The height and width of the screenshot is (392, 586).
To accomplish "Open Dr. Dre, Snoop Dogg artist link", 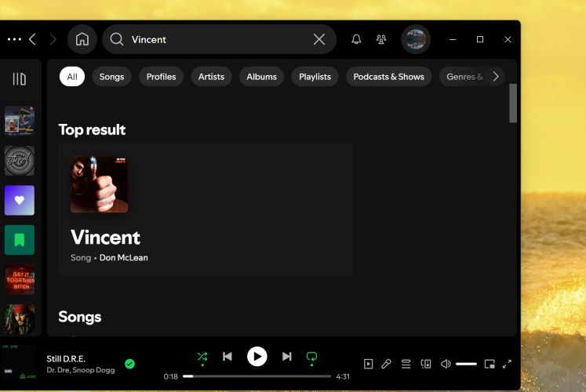I will [x=81, y=370].
